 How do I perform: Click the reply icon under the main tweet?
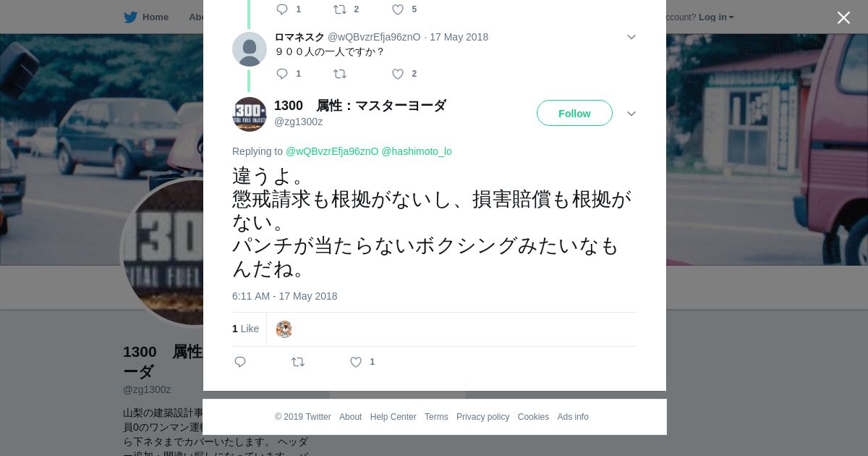click(x=240, y=362)
